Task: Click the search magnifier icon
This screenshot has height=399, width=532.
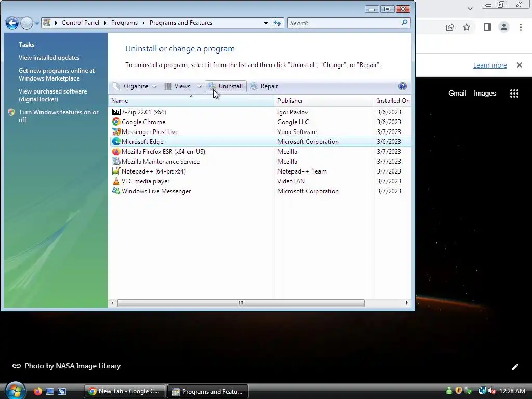Action: 404,23
